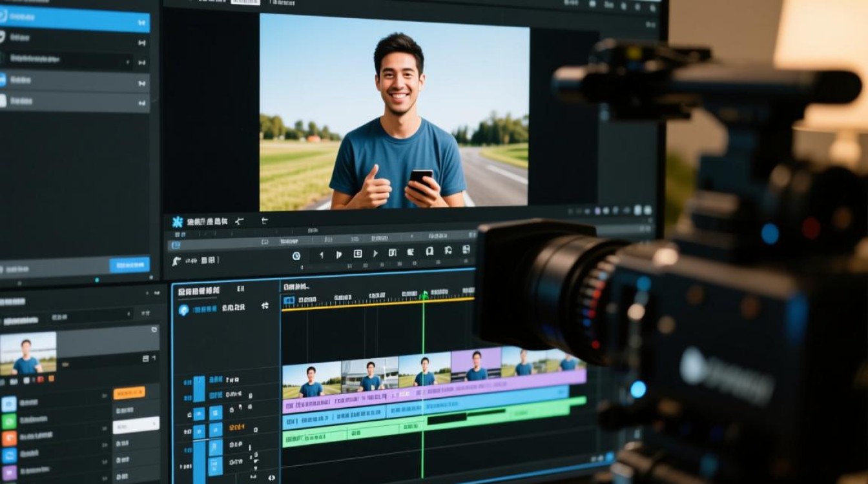This screenshot has height=484, width=868.
Task: Click the round clock icon in playback controls
Action: tap(296, 256)
